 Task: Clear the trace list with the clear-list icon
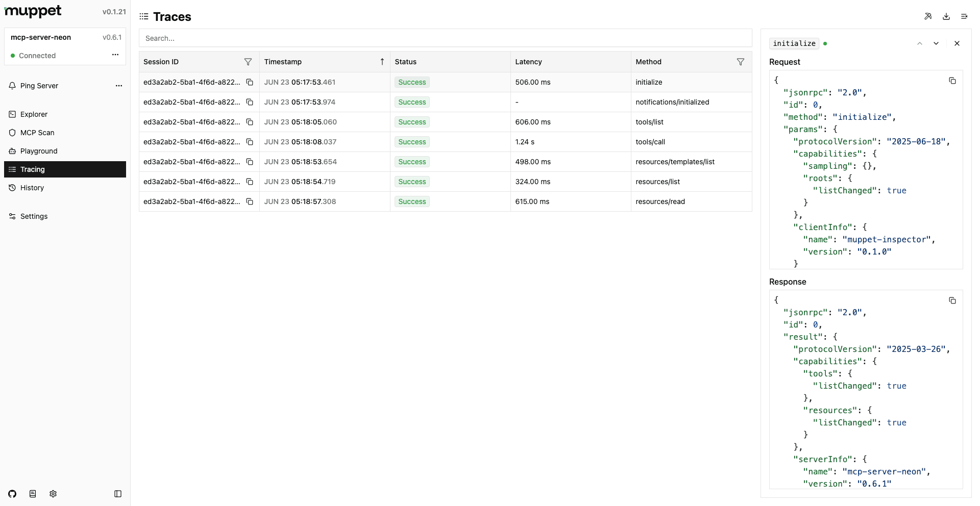pos(965,16)
